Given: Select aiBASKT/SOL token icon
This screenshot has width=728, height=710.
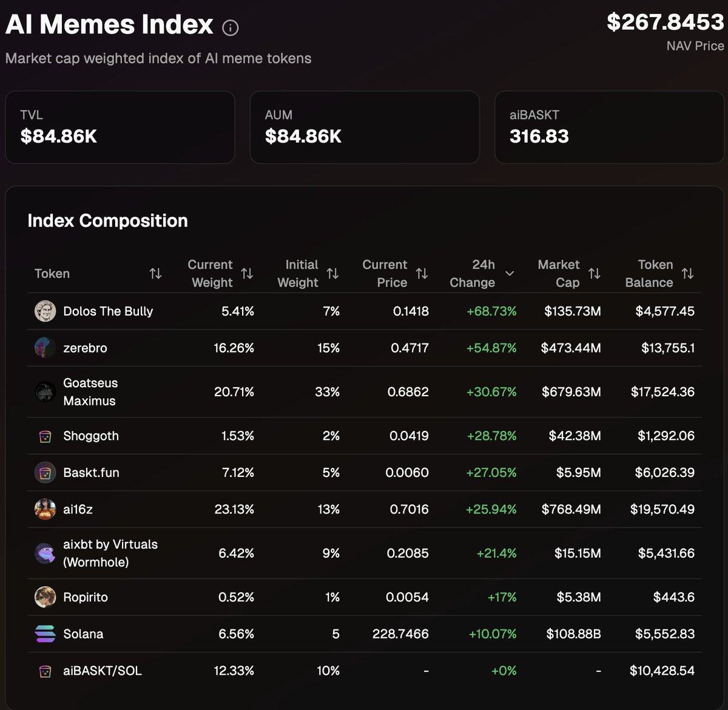Looking at the screenshot, I should point(45,671).
